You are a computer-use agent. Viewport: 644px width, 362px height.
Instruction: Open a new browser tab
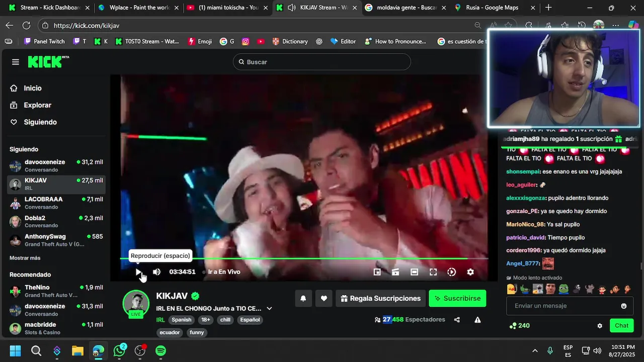(x=548, y=8)
